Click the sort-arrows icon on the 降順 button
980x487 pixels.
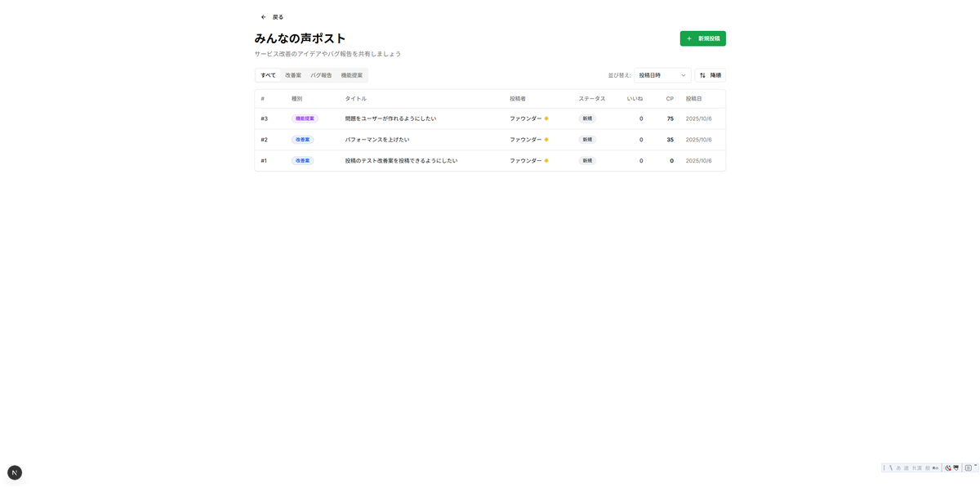point(702,74)
